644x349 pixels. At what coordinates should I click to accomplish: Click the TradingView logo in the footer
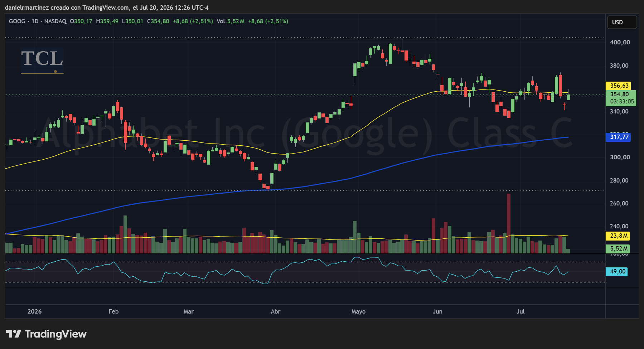pyautogui.click(x=46, y=334)
